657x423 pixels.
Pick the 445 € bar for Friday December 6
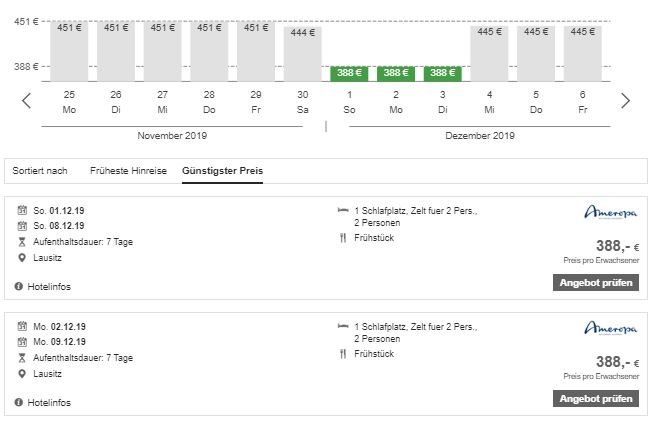click(582, 52)
